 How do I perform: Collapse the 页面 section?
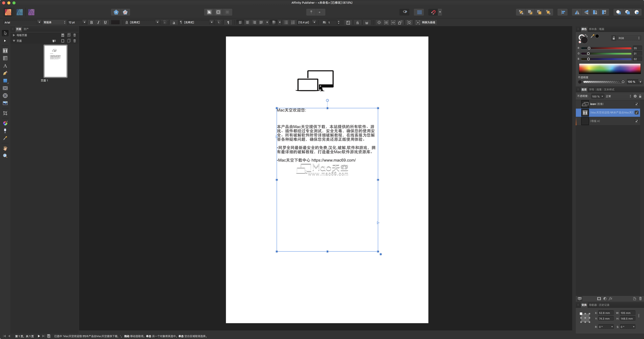click(x=14, y=41)
